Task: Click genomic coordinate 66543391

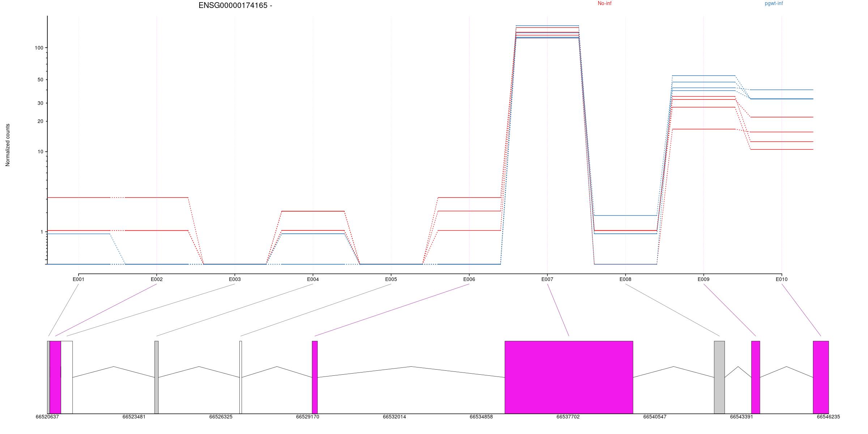Action: click(x=741, y=417)
